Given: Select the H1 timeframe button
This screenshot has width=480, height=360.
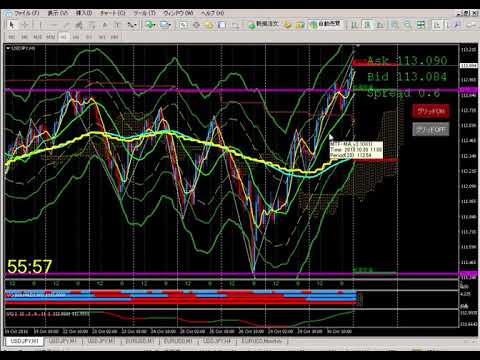Looking at the screenshot, I should point(63,37).
